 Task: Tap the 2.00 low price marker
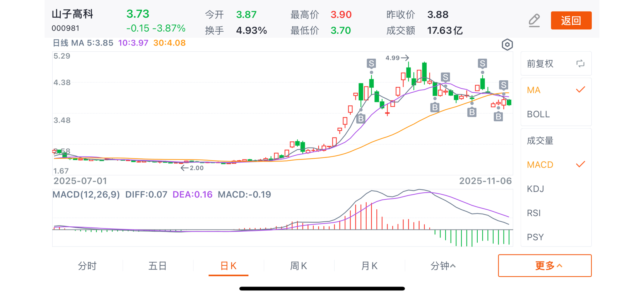(x=192, y=168)
